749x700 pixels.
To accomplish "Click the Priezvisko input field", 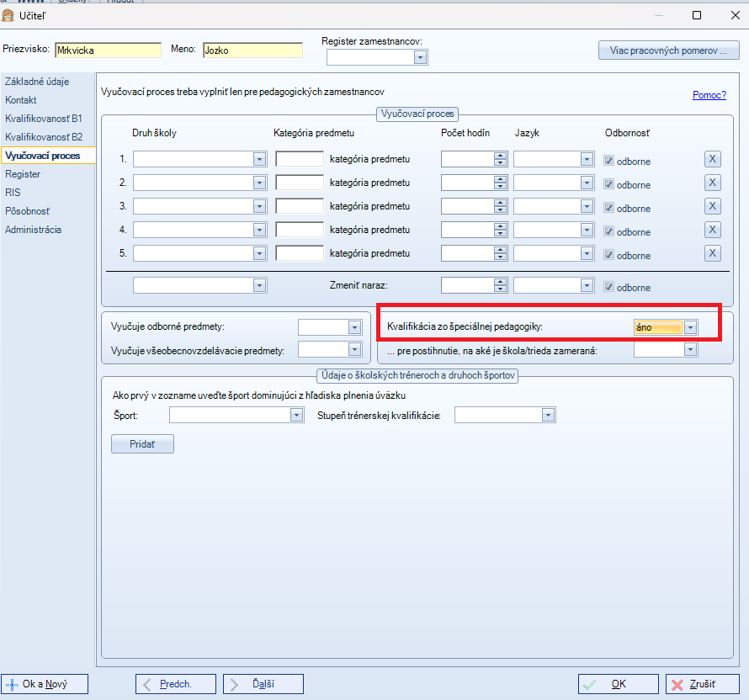I will pos(107,50).
